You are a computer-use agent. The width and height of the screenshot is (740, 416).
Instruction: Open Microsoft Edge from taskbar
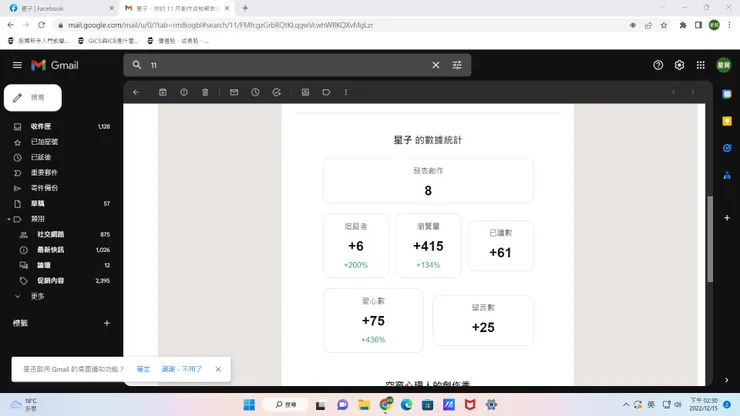(406, 405)
